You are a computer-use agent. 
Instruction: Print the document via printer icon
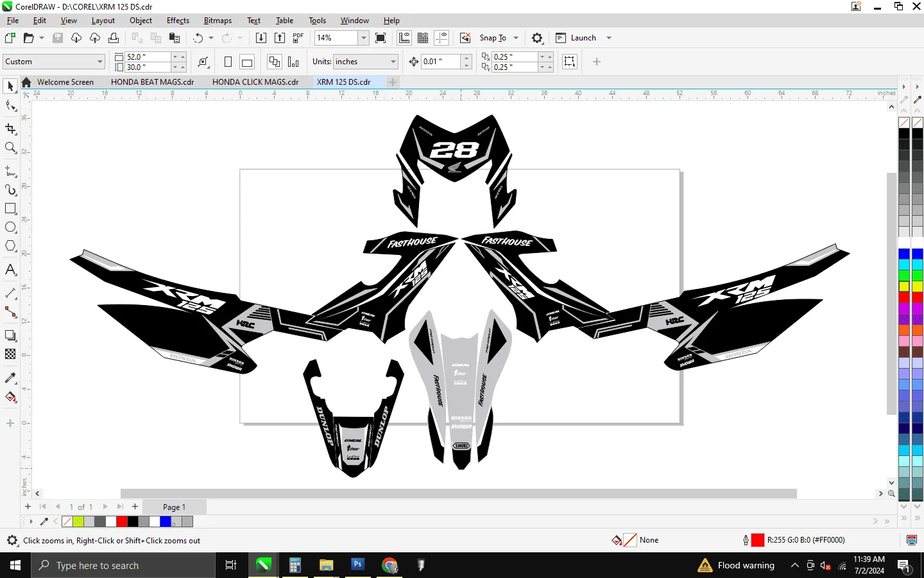click(114, 38)
